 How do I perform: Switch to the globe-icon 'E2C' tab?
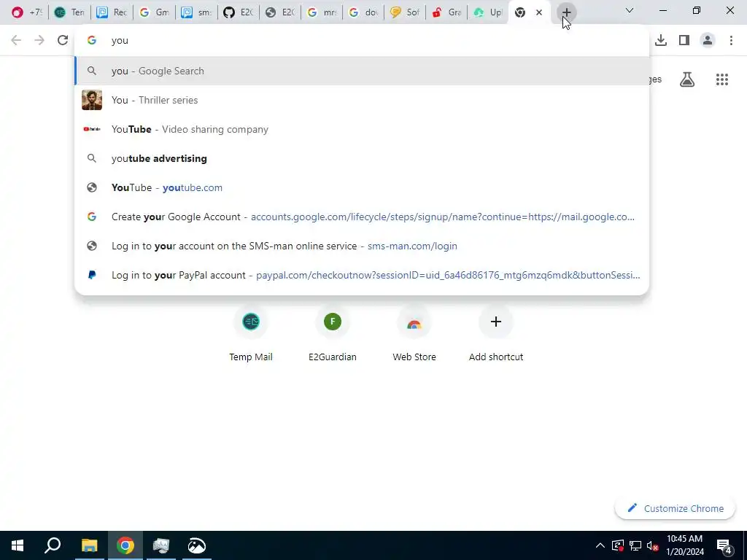point(280,12)
